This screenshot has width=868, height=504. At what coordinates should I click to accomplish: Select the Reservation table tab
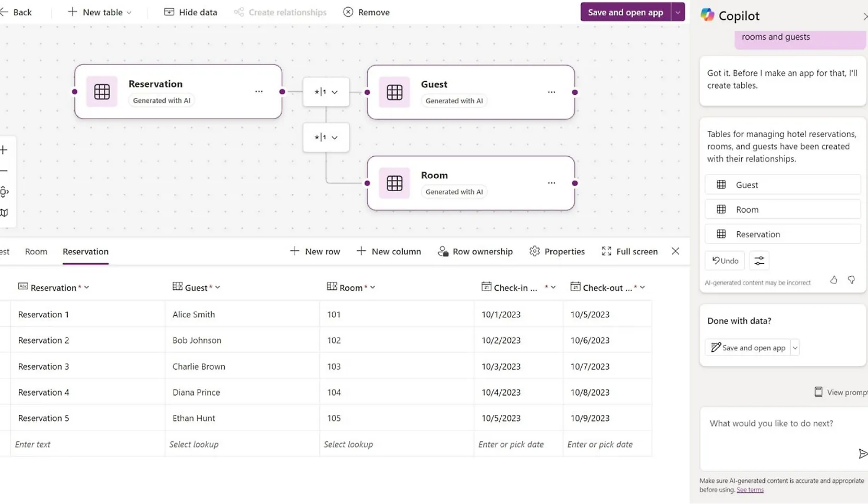point(86,251)
